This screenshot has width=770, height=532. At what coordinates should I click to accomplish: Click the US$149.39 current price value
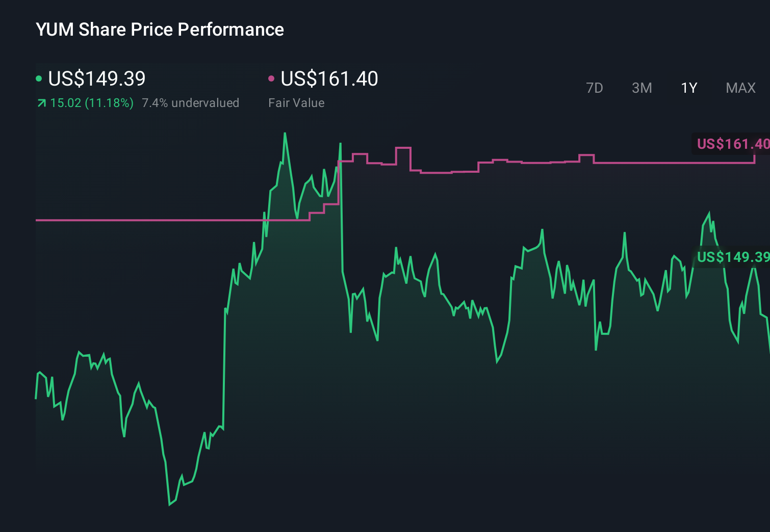click(x=96, y=78)
